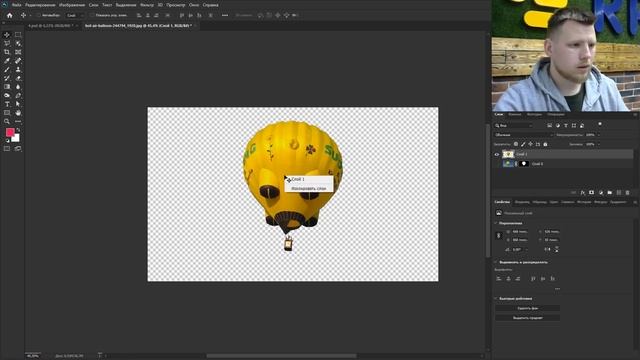Swap foreground and background colors
Image resolution: width=640 pixels, height=360 pixels.
18,130
